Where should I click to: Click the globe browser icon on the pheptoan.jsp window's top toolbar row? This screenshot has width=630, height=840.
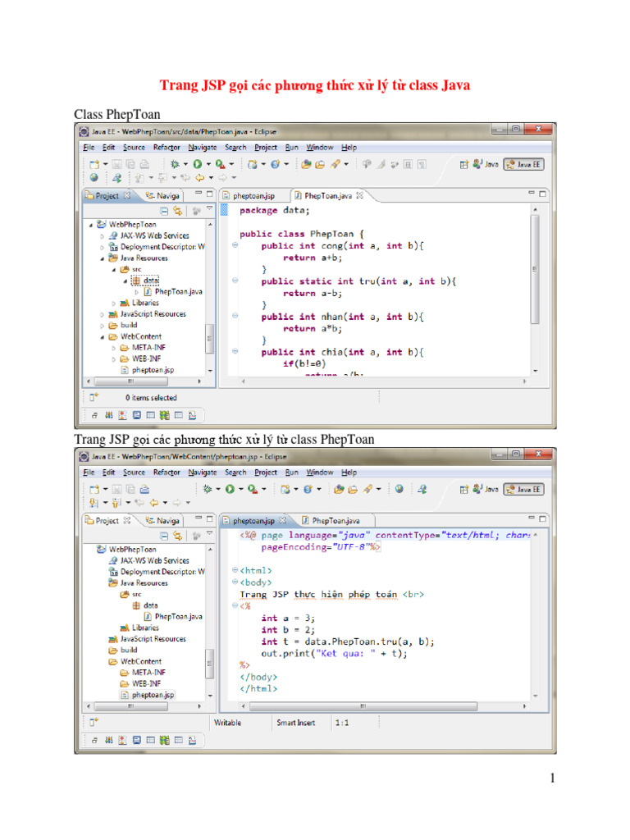pos(399,489)
